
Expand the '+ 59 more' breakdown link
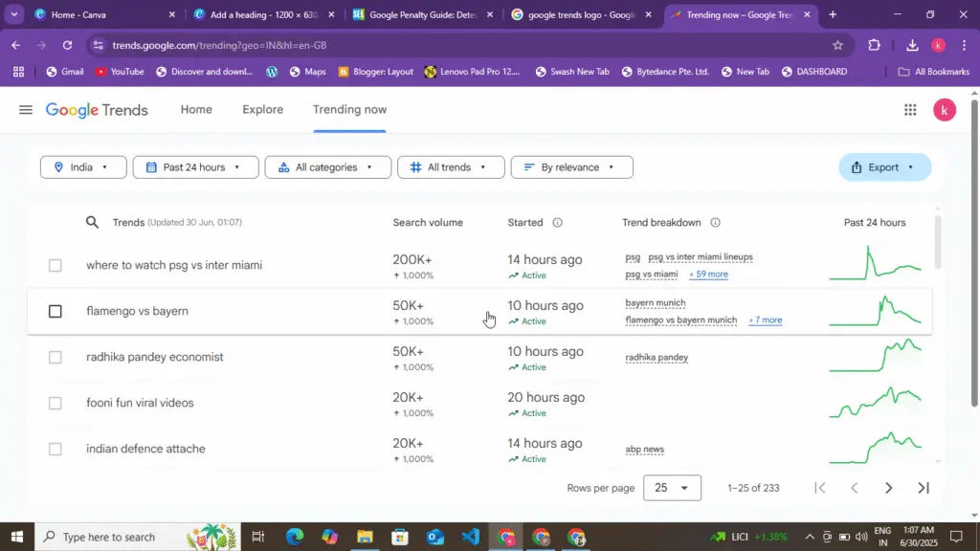click(x=708, y=275)
